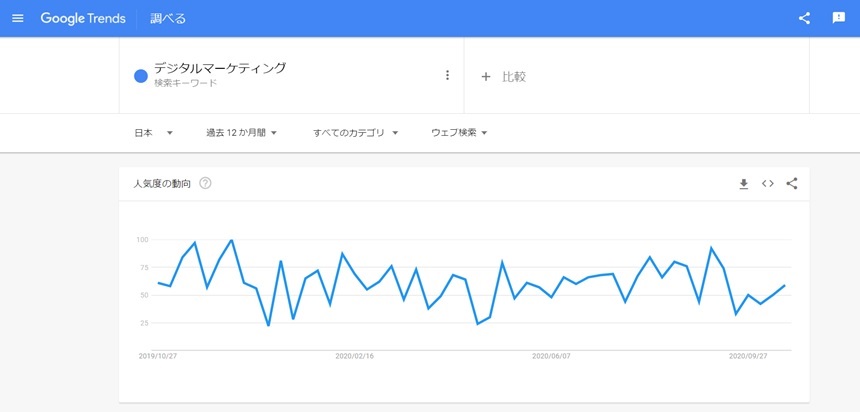This screenshot has width=860, height=412.
Task: Open the three-dot menu for デジタルマーケティング
Action: 447,75
